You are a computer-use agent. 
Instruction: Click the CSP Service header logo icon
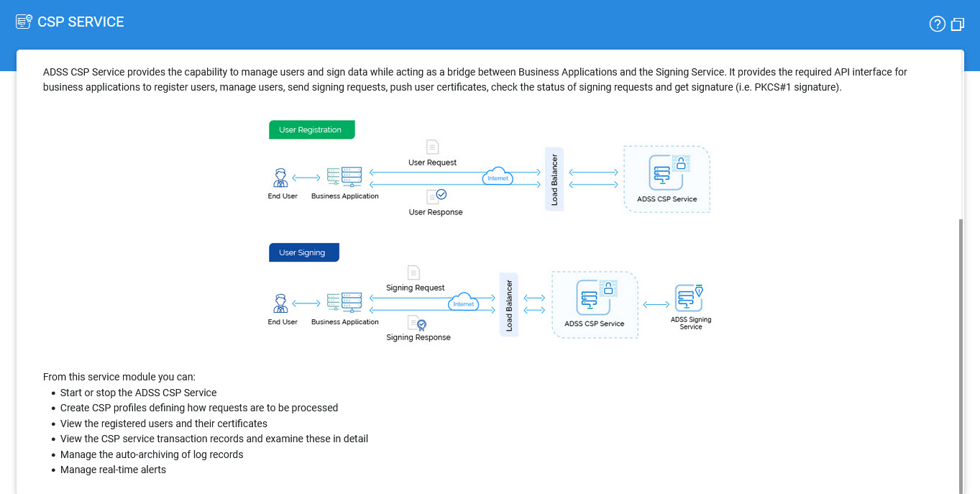[24, 22]
